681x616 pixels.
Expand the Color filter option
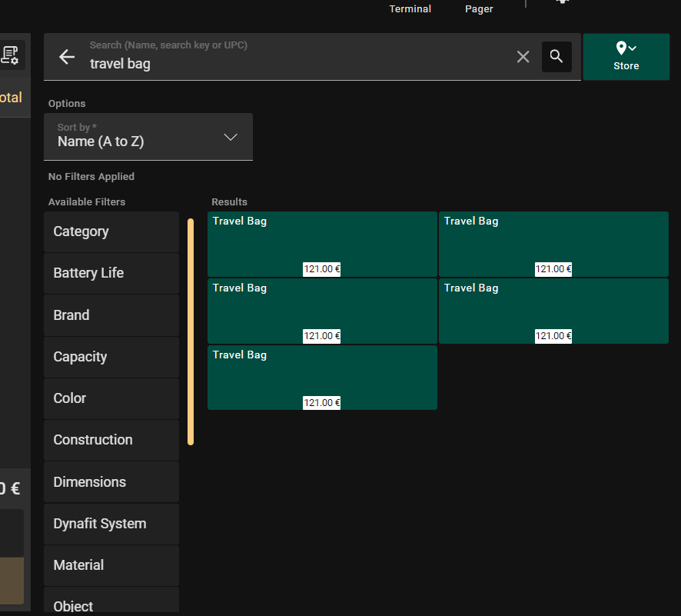click(x=111, y=398)
